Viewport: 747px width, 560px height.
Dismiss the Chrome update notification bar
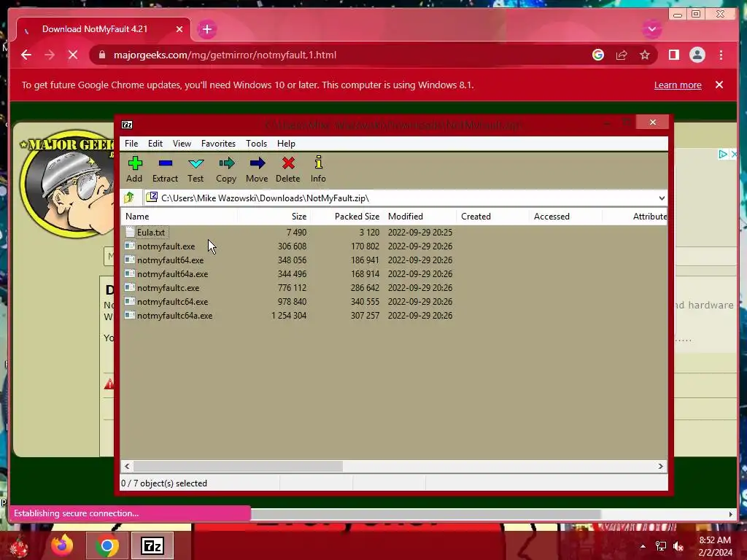719,85
